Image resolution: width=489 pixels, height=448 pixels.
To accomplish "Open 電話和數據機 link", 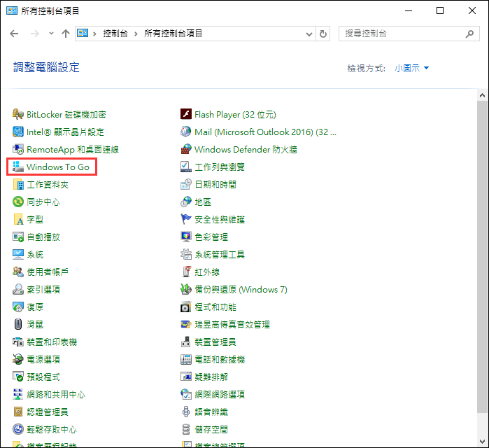I will click(220, 359).
